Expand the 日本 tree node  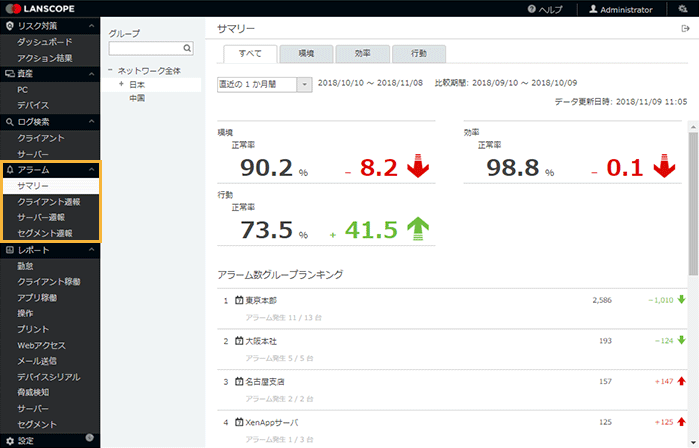(x=121, y=85)
